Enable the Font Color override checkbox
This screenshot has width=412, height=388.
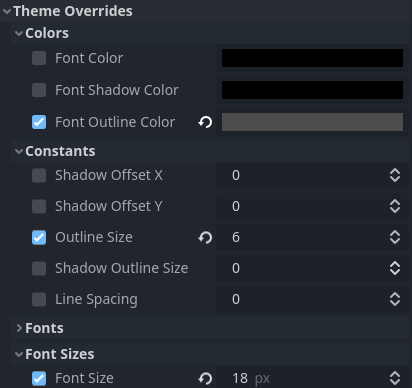[39, 58]
